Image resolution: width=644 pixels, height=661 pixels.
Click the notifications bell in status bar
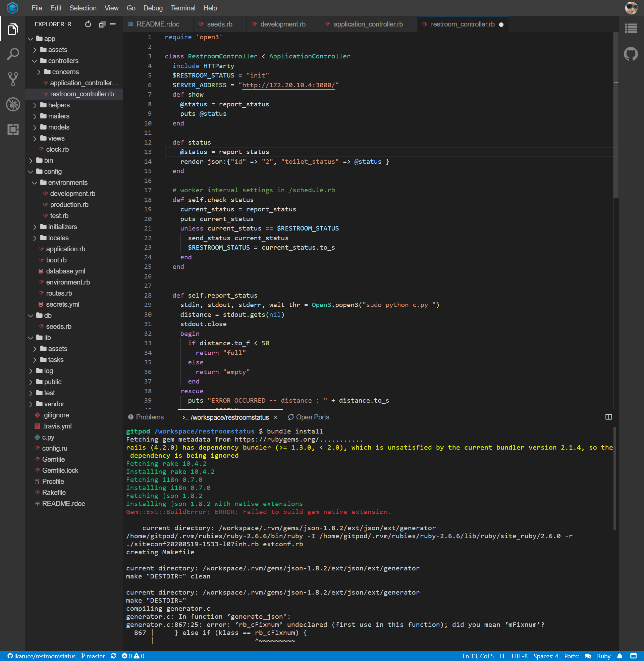point(620,656)
